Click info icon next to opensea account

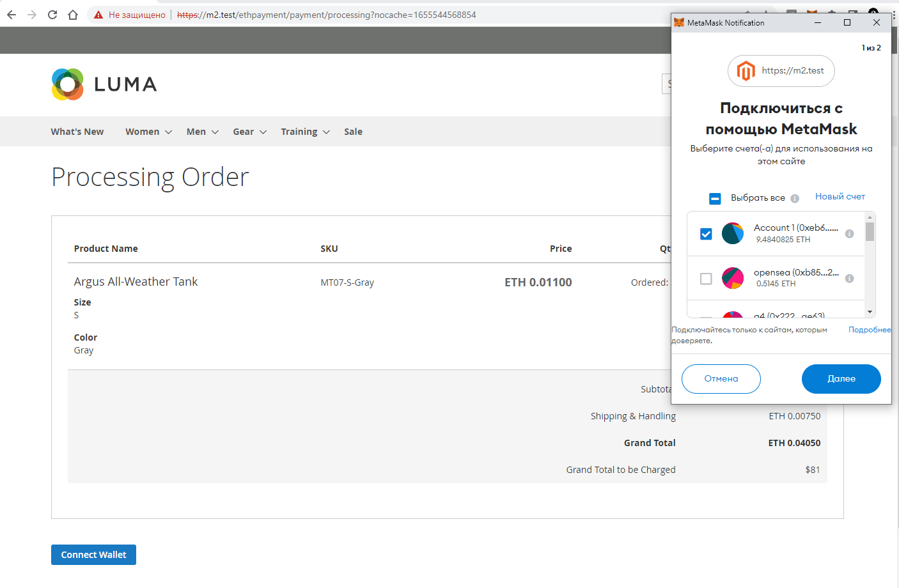849,279
